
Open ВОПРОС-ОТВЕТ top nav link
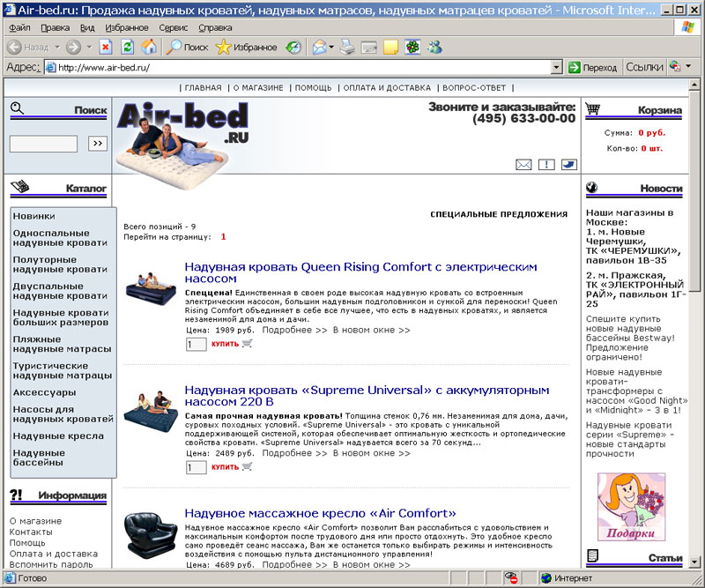pyautogui.click(x=474, y=88)
